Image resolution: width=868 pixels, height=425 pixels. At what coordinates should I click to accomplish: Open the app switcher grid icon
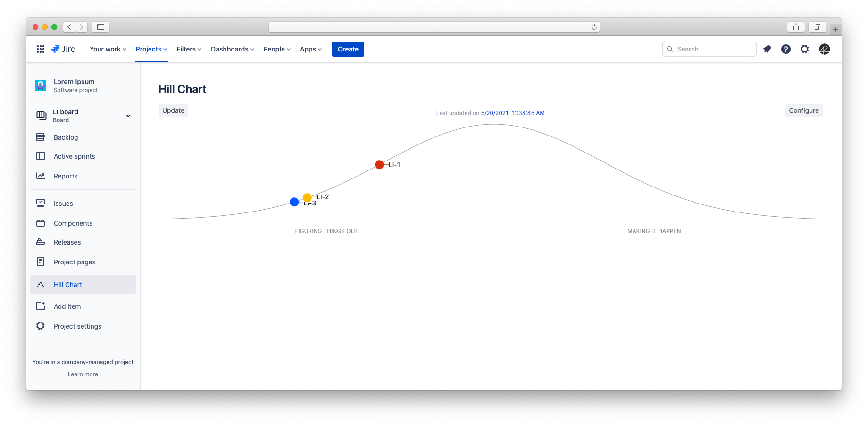point(41,49)
